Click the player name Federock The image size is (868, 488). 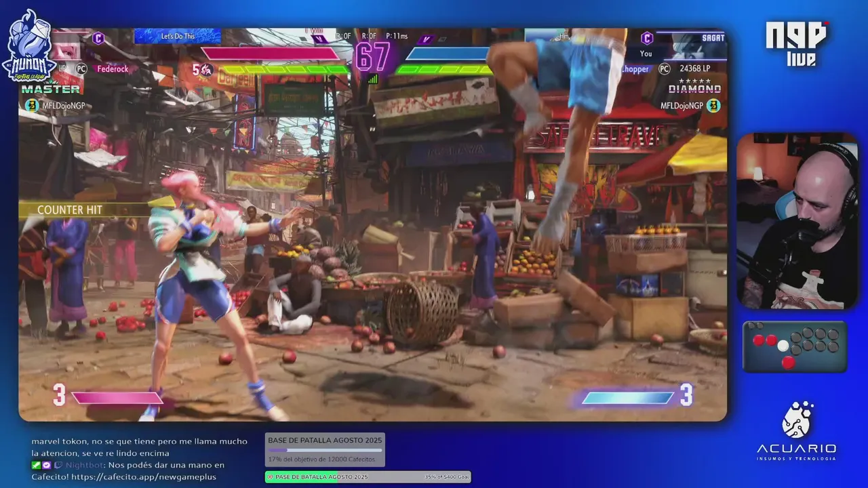tap(113, 69)
